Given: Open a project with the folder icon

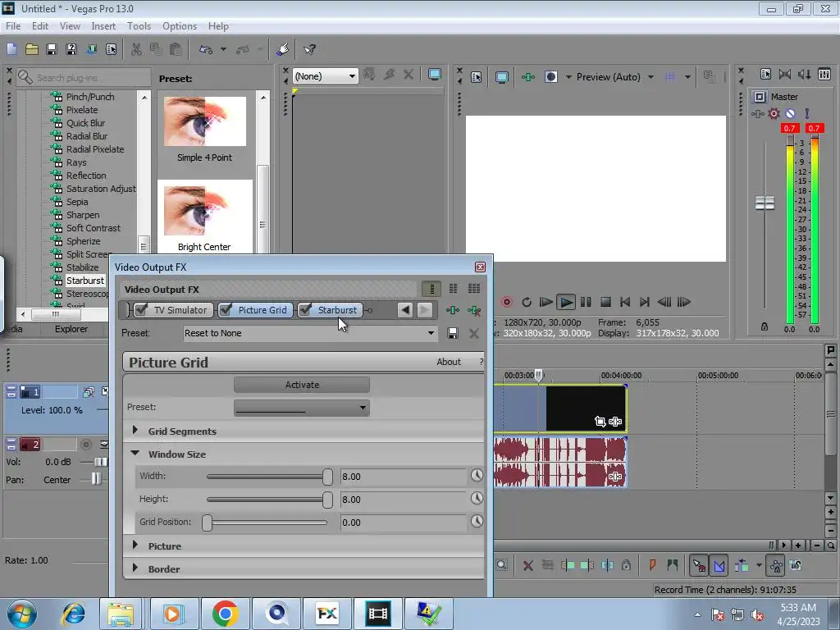Looking at the screenshot, I should tap(32, 49).
